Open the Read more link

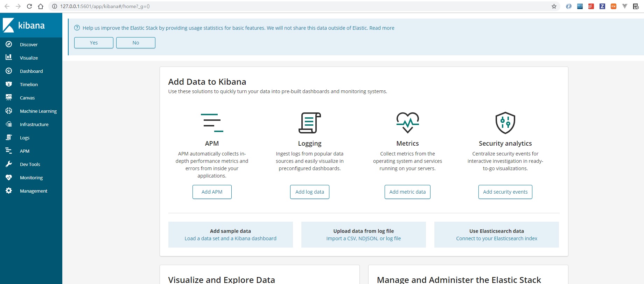tap(382, 28)
